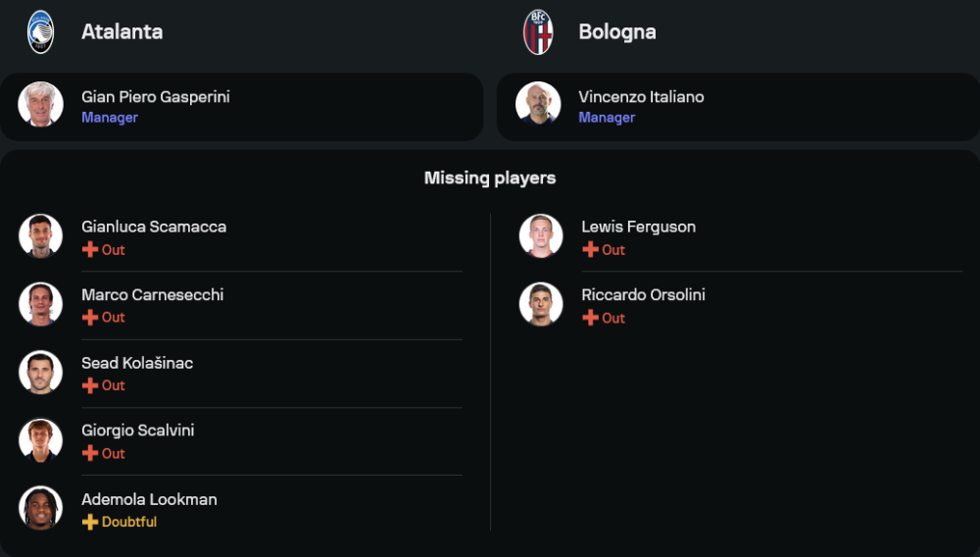
Task: Click red injury cross next to Scamacca
Action: pos(90,250)
